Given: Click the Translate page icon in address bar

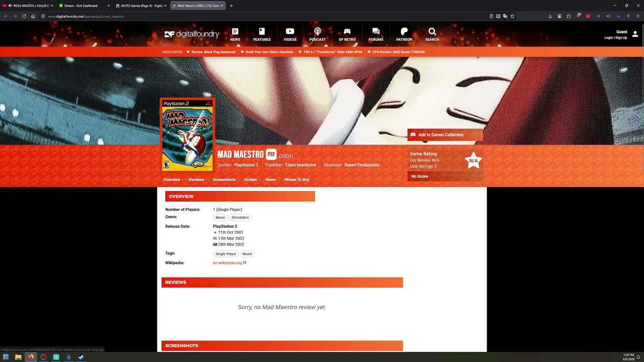Looking at the screenshot, I should (x=505, y=16).
